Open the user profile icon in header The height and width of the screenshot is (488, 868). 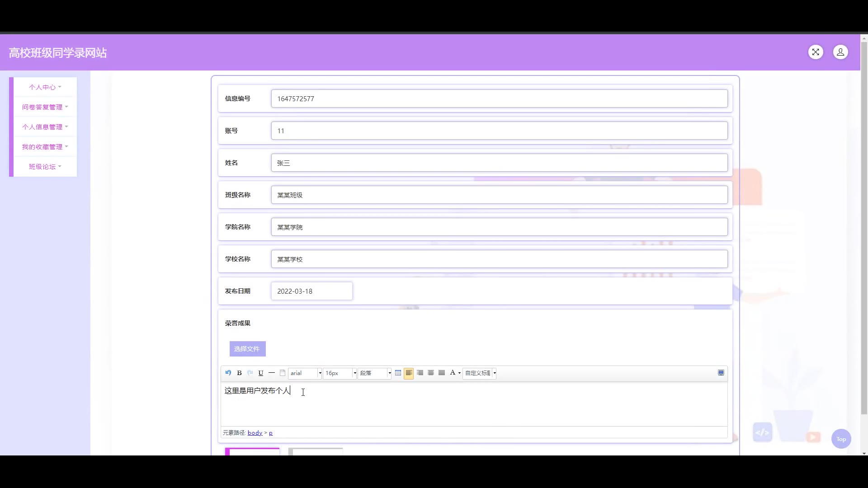tap(840, 52)
